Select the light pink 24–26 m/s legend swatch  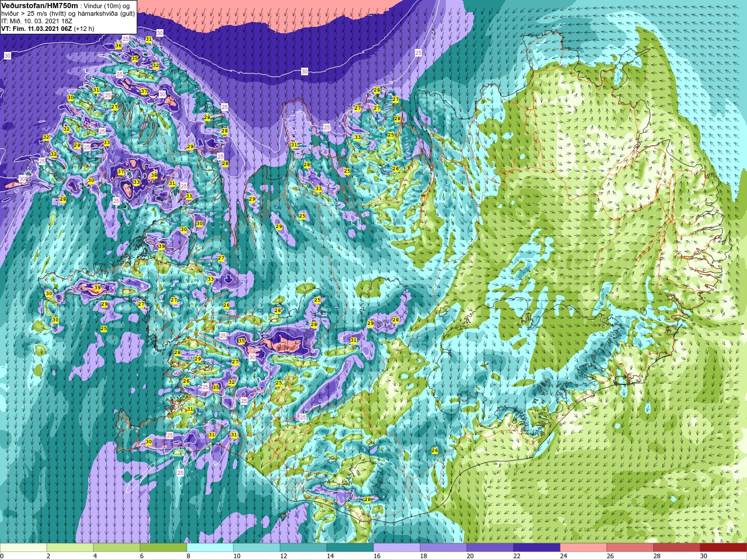click(584, 548)
